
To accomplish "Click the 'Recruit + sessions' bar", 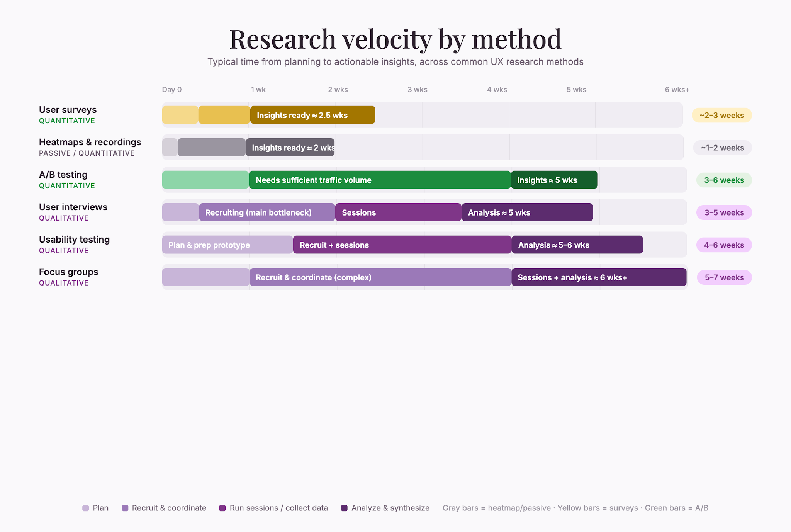I will pos(402,245).
